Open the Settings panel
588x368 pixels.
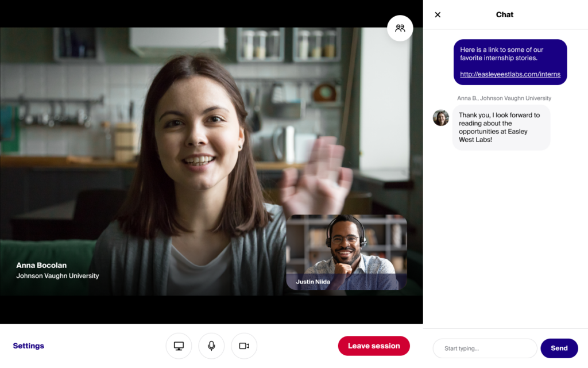pyautogui.click(x=28, y=346)
